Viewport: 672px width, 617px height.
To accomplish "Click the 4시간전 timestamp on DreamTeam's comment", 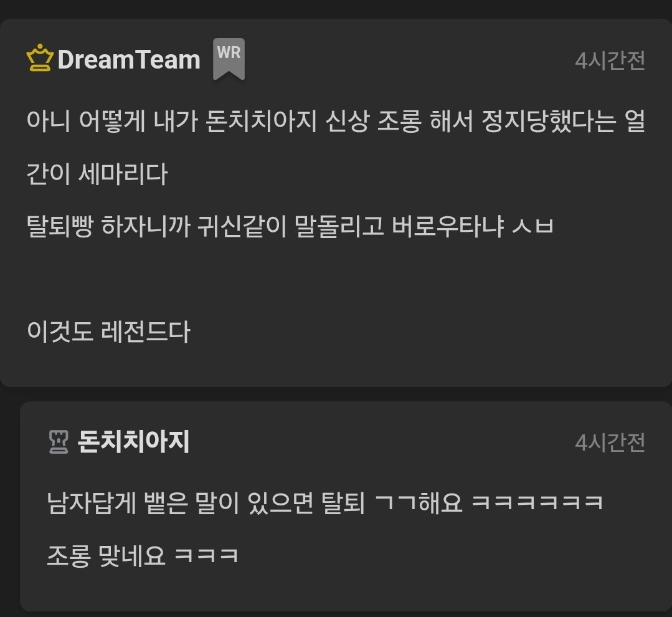I will [x=610, y=60].
